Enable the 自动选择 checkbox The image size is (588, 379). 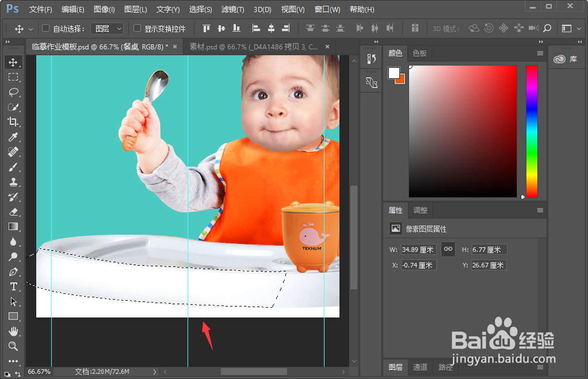tap(46, 28)
